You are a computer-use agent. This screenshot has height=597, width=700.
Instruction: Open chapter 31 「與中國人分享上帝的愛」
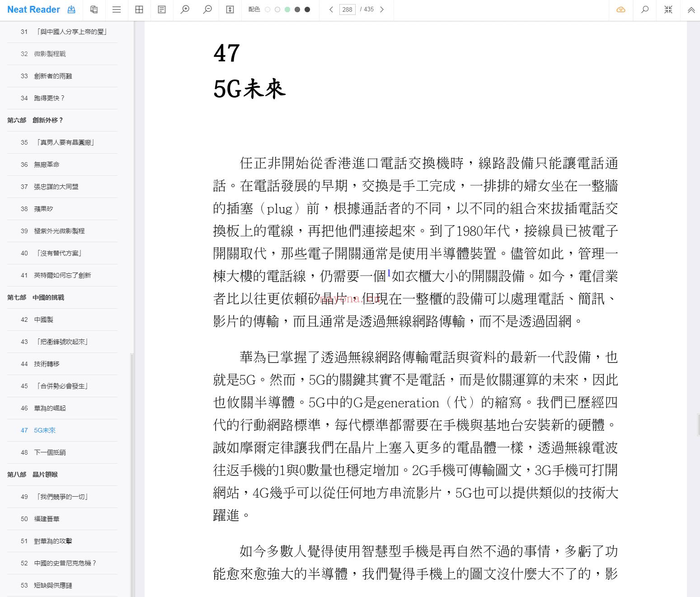[x=62, y=32]
